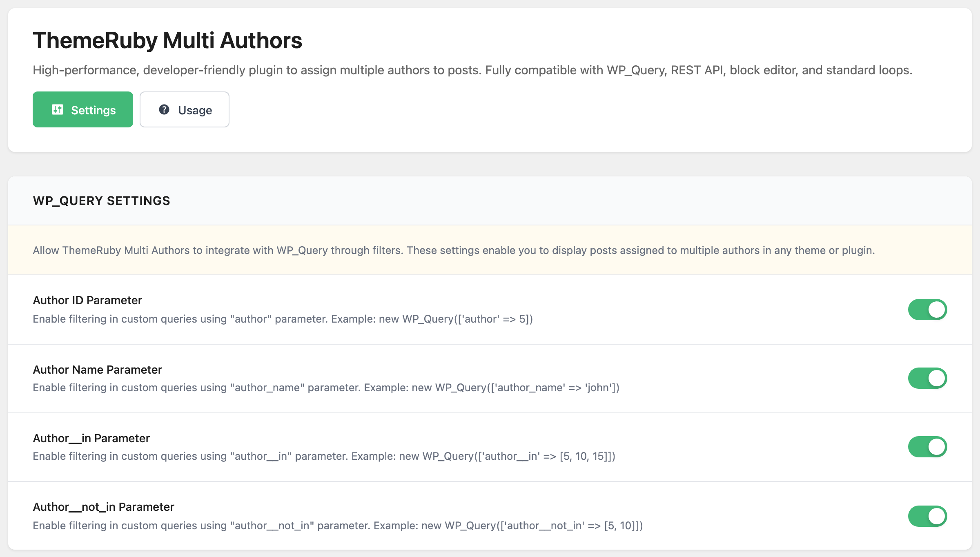
Task: Open the Settings tab
Action: coord(83,109)
